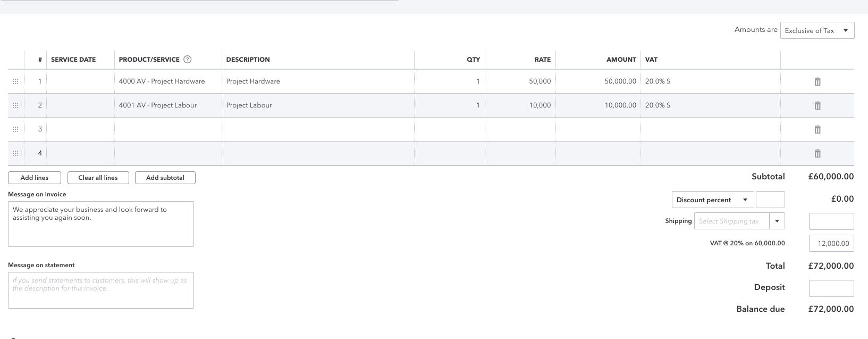
Task: Delete line 1 using its trash icon
Action: point(817,81)
